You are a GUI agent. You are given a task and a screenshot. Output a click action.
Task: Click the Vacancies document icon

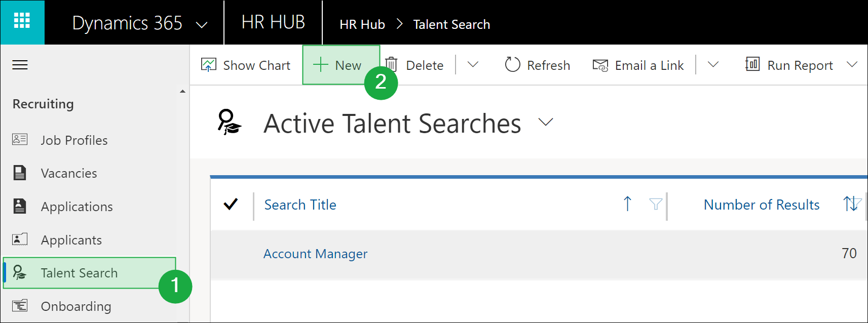(20, 173)
